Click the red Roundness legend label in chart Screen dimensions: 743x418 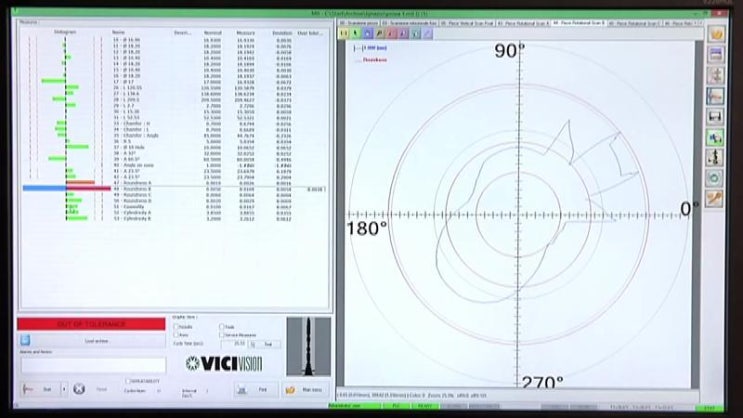[x=375, y=60]
